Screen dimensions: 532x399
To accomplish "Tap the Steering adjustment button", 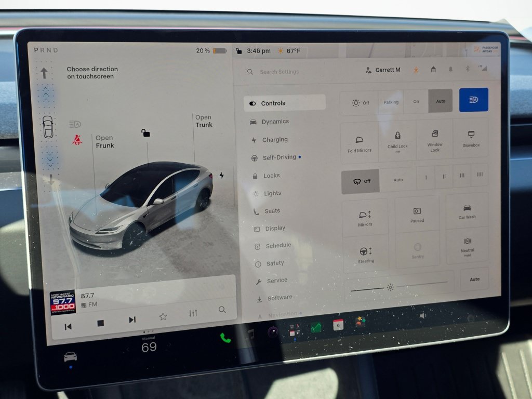I will tap(366, 255).
